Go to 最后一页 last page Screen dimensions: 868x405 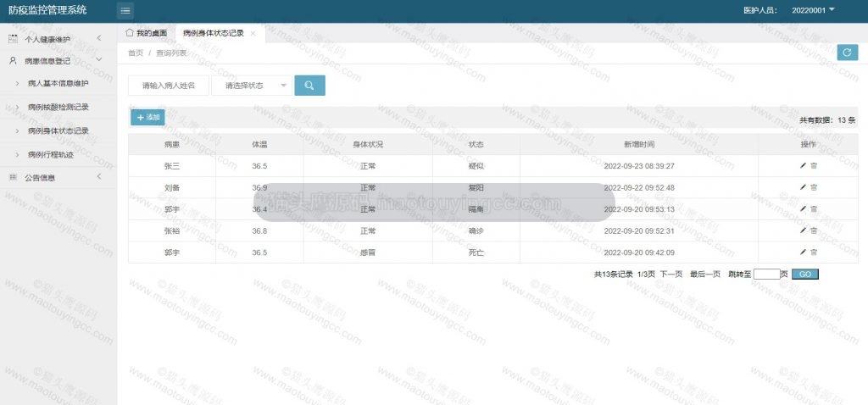pos(705,274)
